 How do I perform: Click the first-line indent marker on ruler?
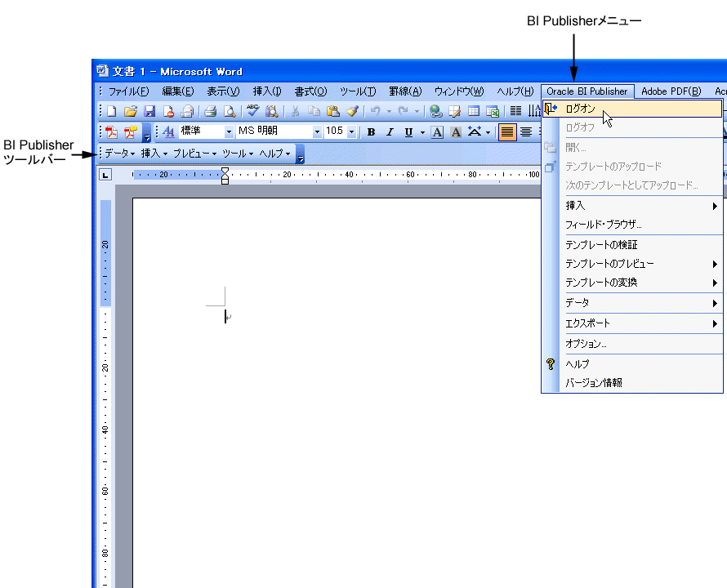pos(225,171)
